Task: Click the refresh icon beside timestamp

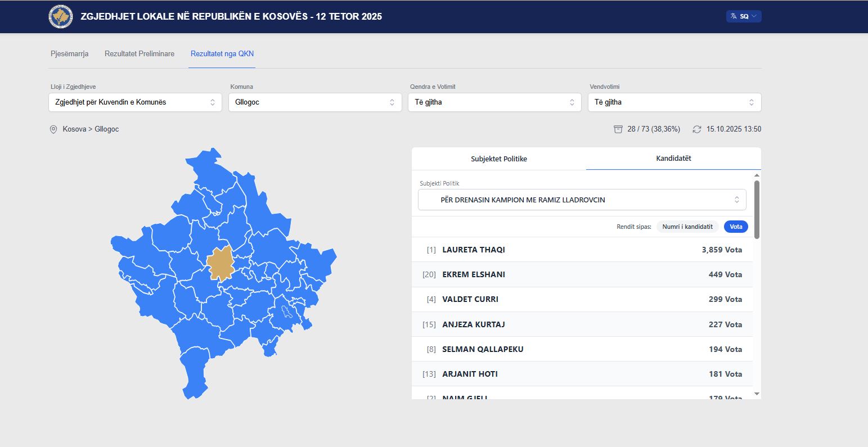Action: pyautogui.click(x=697, y=129)
